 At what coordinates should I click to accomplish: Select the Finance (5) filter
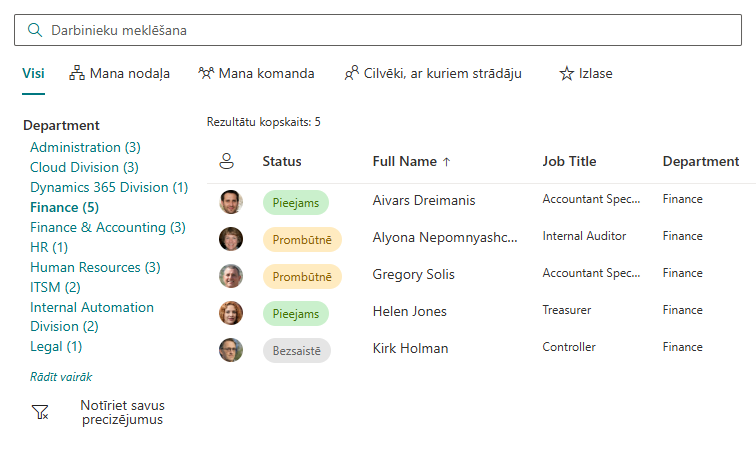[x=65, y=207]
